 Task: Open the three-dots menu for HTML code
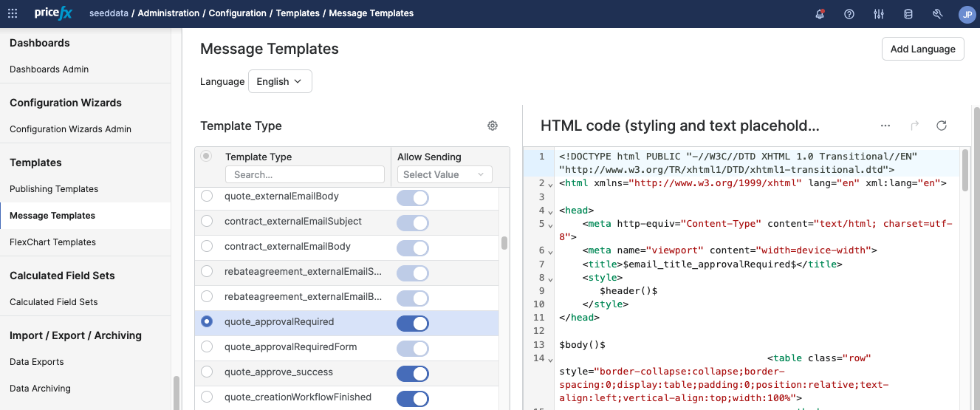point(885,126)
